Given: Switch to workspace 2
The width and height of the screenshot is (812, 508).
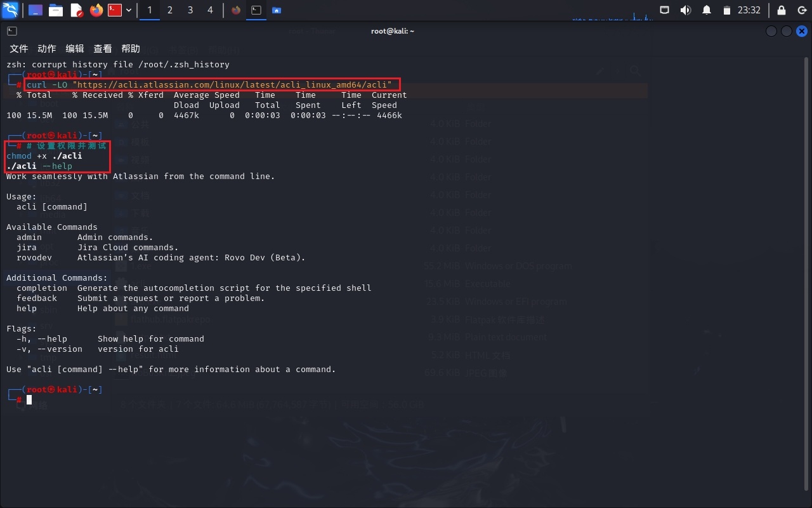Looking at the screenshot, I should (x=170, y=10).
